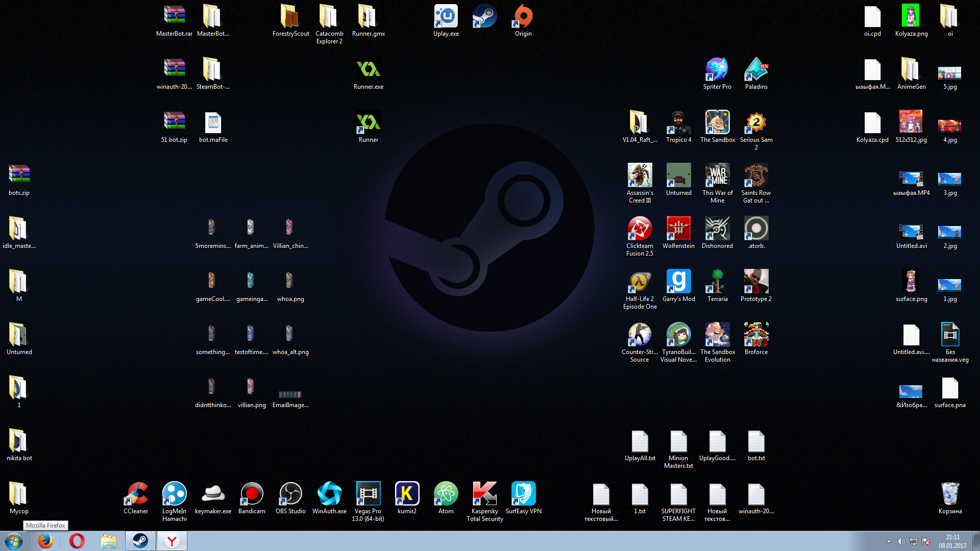Viewport: 980px width, 551px height.
Task: Open the Windows Start menu
Action: click(14, 541)
